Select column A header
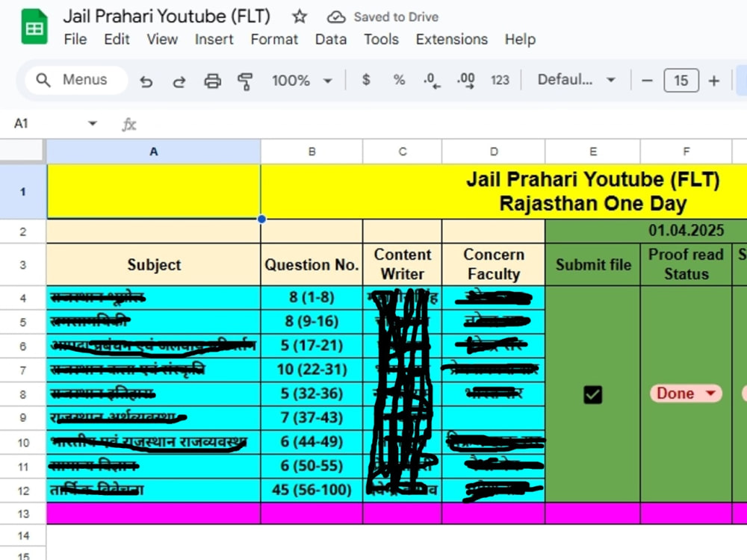 (153, 152)
